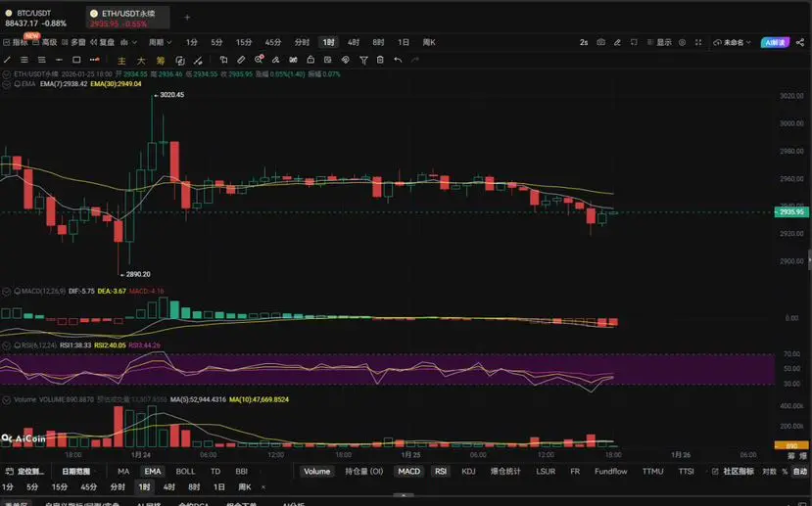The width and height of the screenshot is (812, 506).
Task: Expand the 周期 period dropdown
Action: [160, 42]
